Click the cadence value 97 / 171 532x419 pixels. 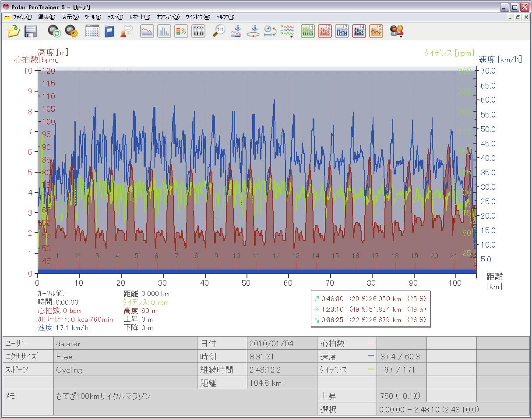tap(402, 369)
